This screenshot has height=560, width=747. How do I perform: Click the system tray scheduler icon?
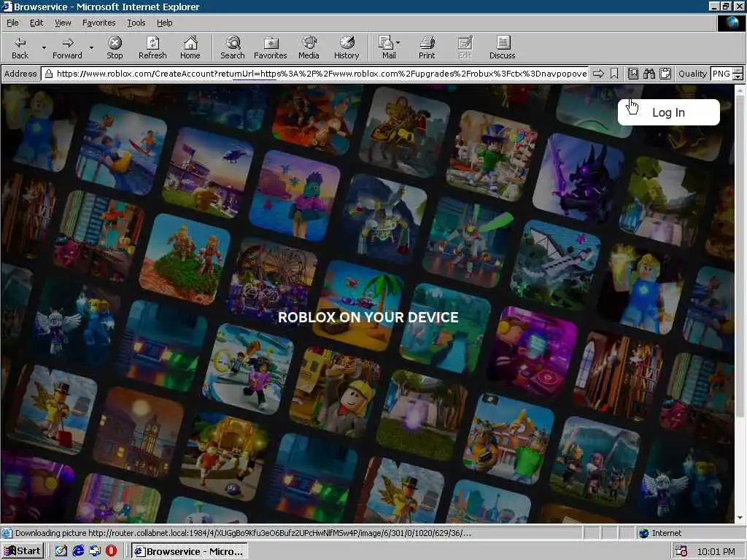pos(681,551)
